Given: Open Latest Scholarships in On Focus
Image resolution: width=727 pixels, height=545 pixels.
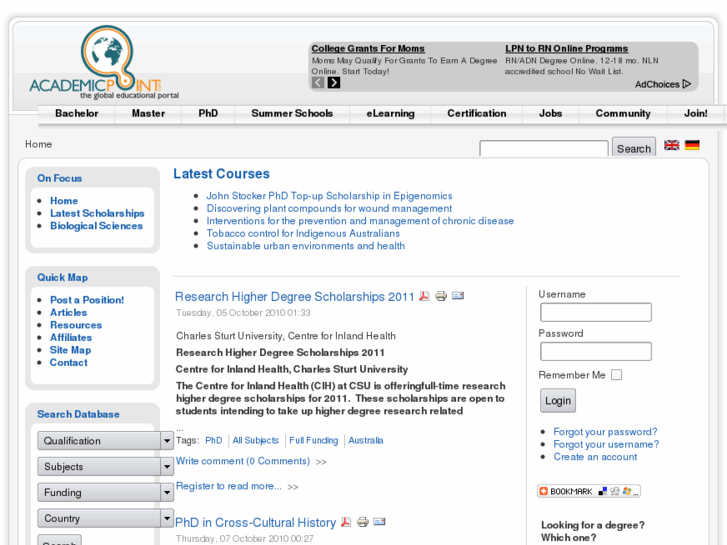Looking at the screenshot, I should pos(97,213).
